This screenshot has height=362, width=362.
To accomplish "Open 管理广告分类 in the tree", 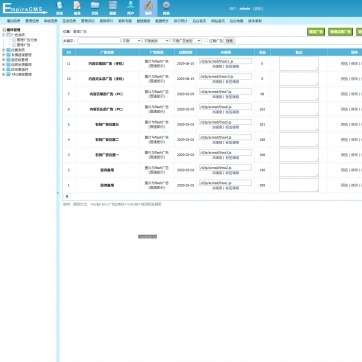I will coord(27,40).
